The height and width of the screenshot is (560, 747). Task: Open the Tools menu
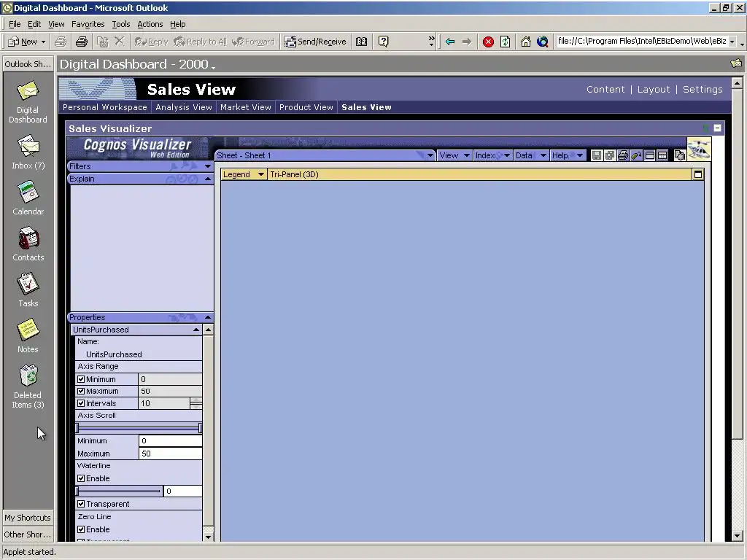(121, 24)
